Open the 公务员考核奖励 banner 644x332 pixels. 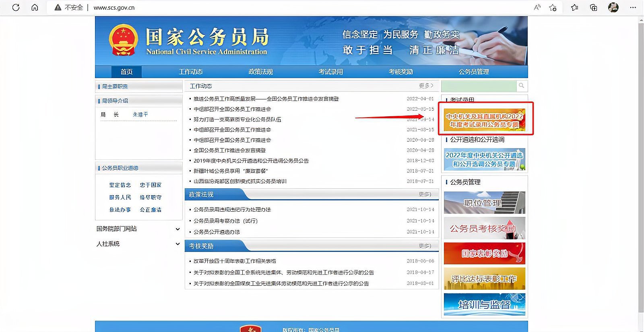pyautogui.click(x=485, y=228)
